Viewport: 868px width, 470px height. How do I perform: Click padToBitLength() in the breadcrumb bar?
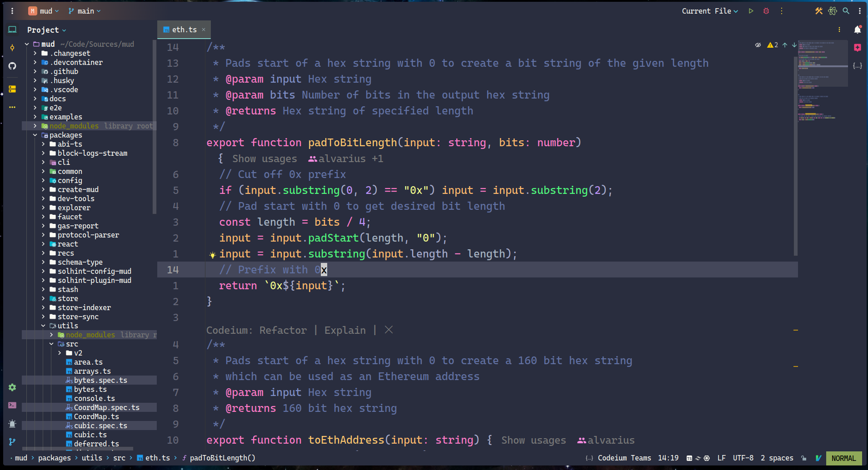tap(222, 458)
